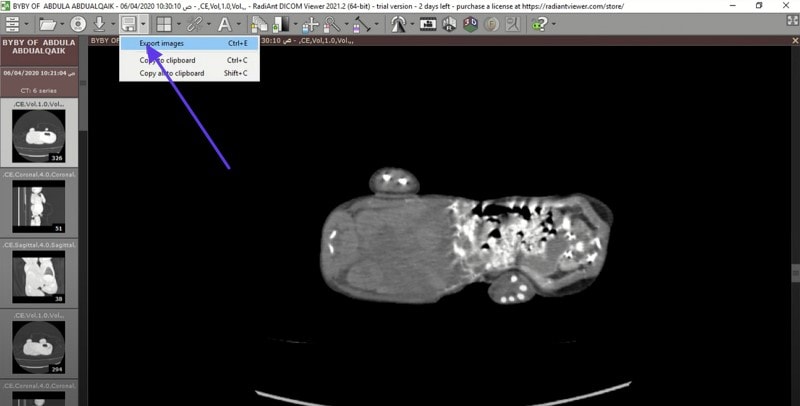Expand arrow beside PACS download icon
The width and height of the screenshot is (800, 406).
113,24
